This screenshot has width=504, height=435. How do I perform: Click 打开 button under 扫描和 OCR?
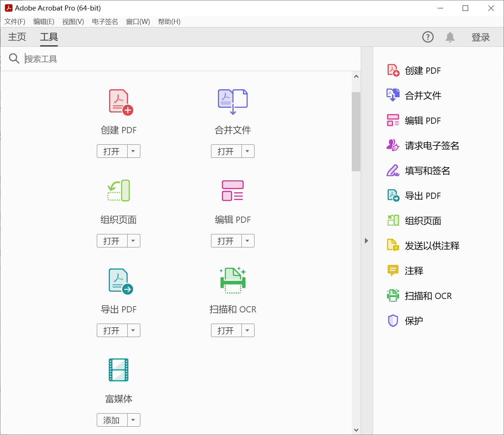226,331
